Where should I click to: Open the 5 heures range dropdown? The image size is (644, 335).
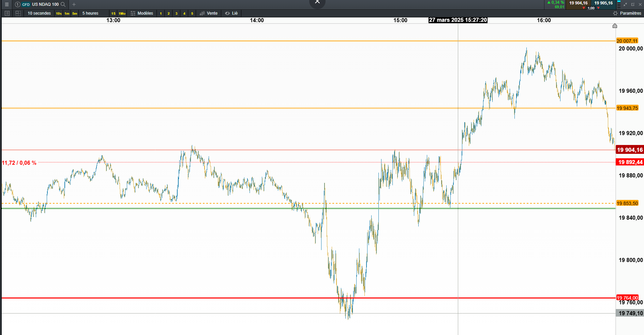(90, 13)
